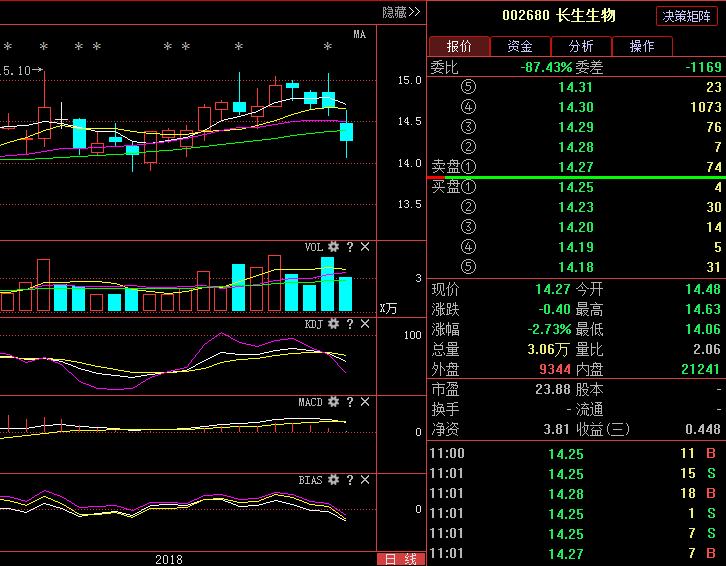726x566 pixels.
Task: Open help for the KDJ indicator
Action: pos(350,324)
